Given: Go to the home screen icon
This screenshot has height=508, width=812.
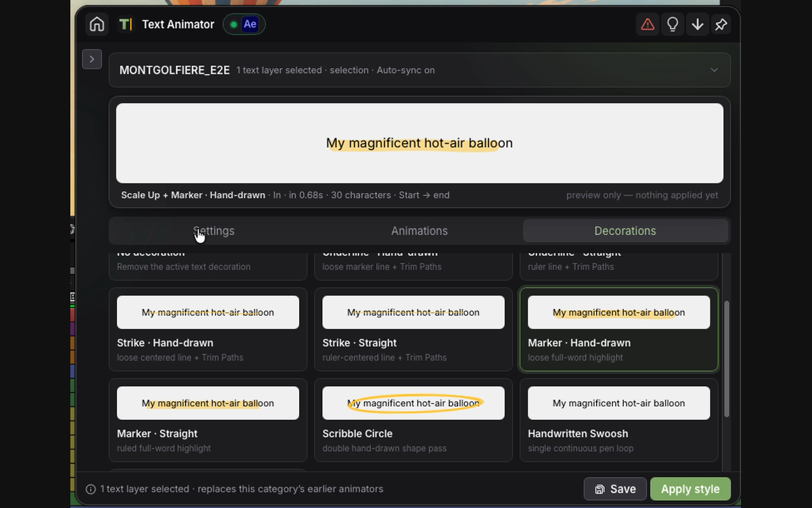Looking at the screenshot, I should point(97,24).
